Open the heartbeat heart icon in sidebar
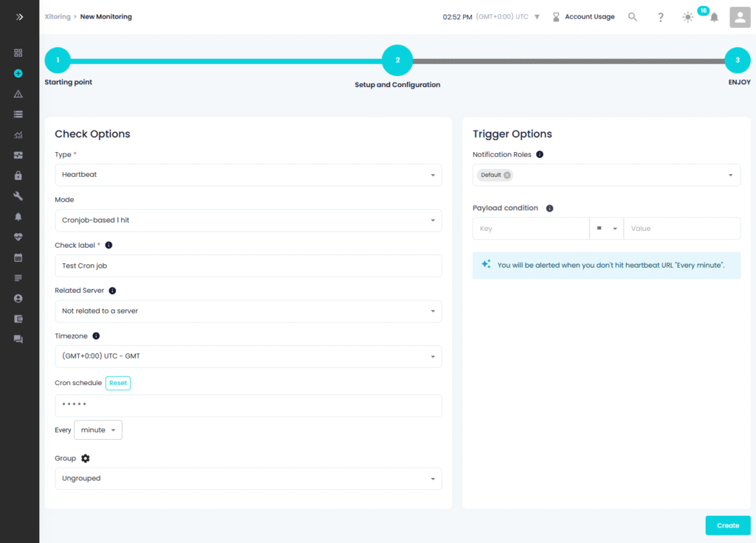 tap(18, 237)
